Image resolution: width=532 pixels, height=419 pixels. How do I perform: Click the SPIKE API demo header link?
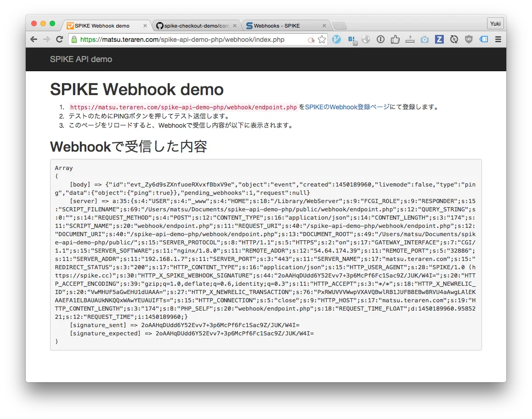[80, 59]
